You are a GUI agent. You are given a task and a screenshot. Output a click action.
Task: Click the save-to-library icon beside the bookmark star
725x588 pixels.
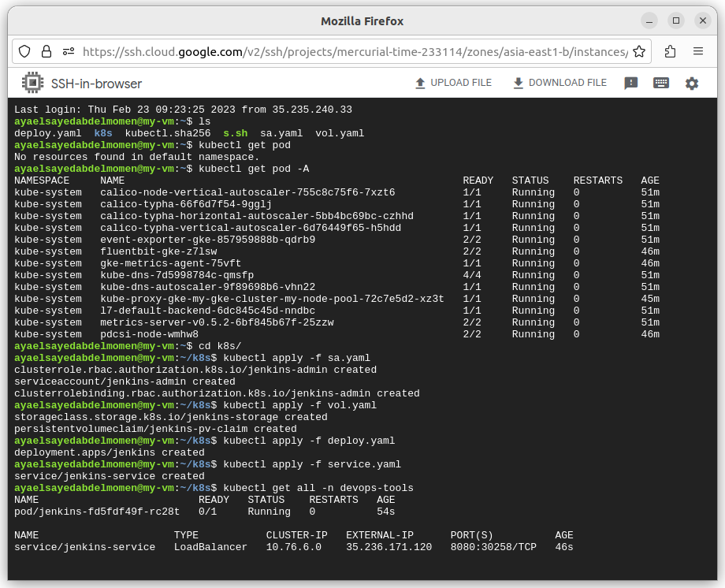point(671,51)
